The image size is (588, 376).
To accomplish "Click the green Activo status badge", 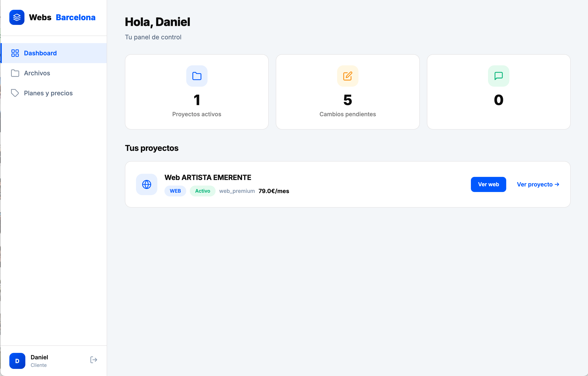I will [202, 191].
